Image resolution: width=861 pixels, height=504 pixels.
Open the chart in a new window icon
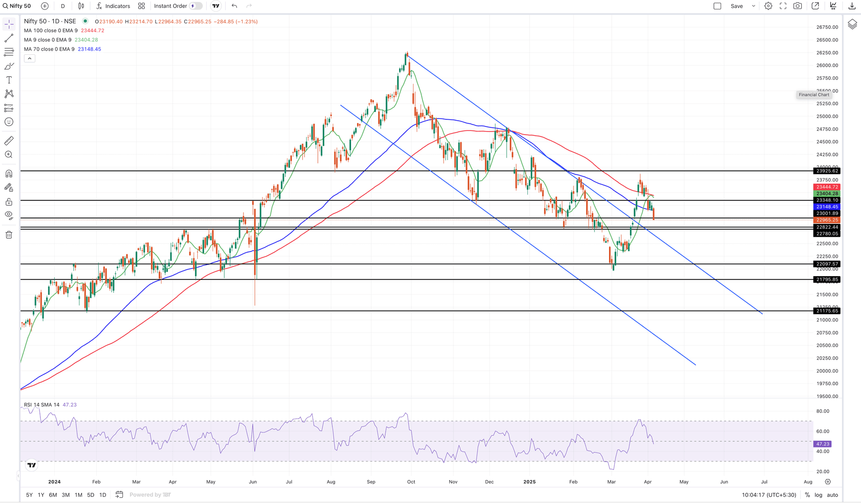tap(816, 6)
